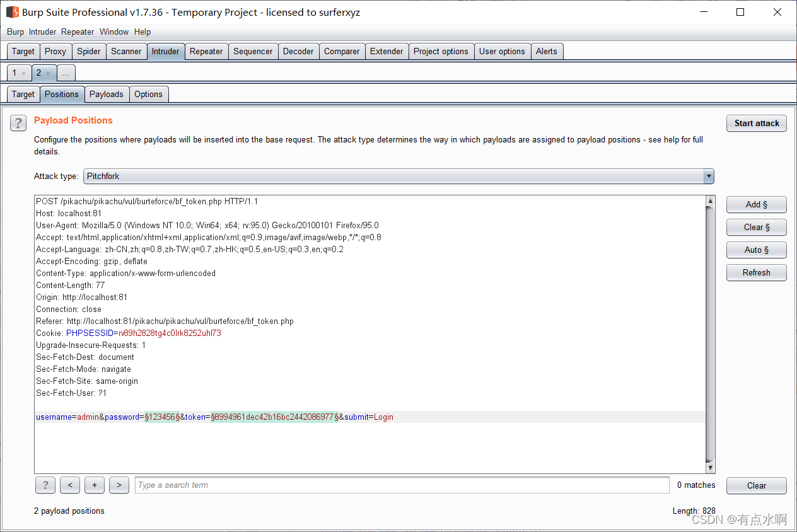Click the Clear § button

[757, 228]
